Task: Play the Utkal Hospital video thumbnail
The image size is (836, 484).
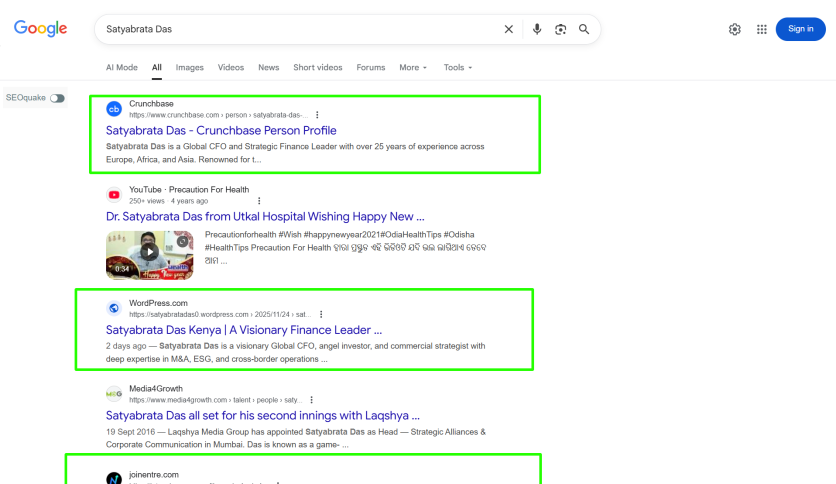Action: click(x=149, y=255)
